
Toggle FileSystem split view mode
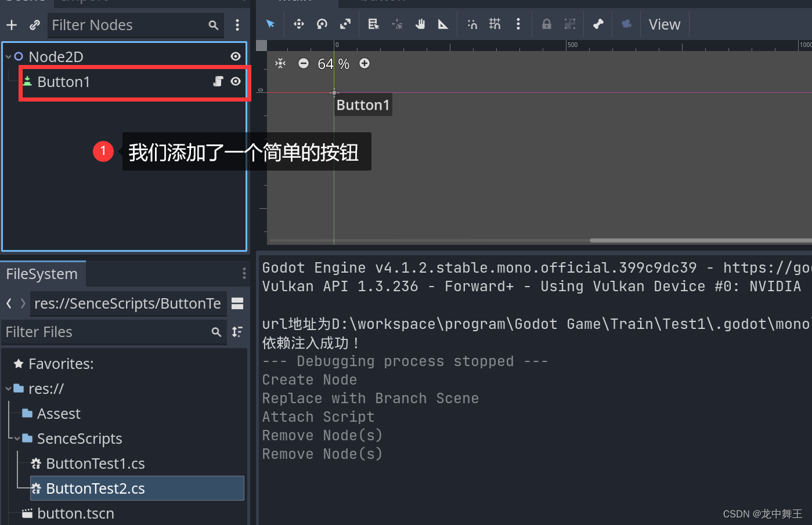click(x=237, y=303)
